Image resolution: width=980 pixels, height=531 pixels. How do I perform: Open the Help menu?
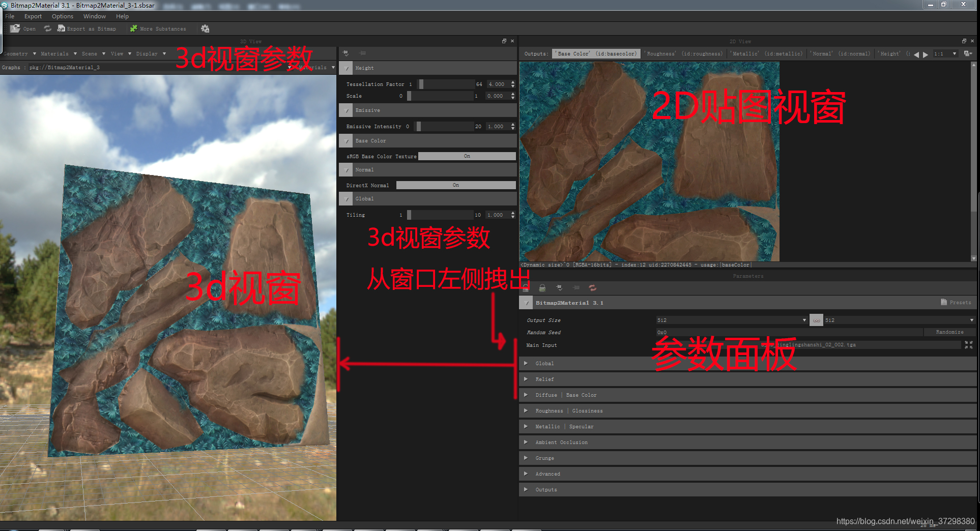[122, 16]
